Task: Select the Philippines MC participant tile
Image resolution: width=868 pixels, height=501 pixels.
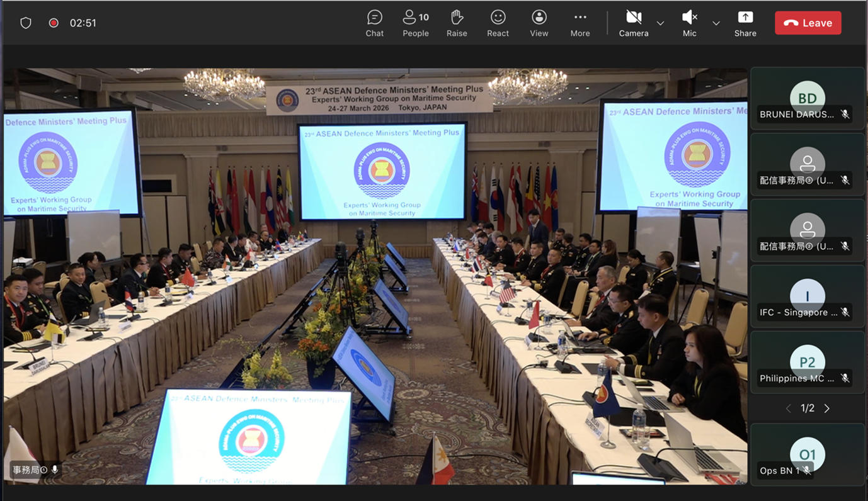Action: tap(807, 363)
